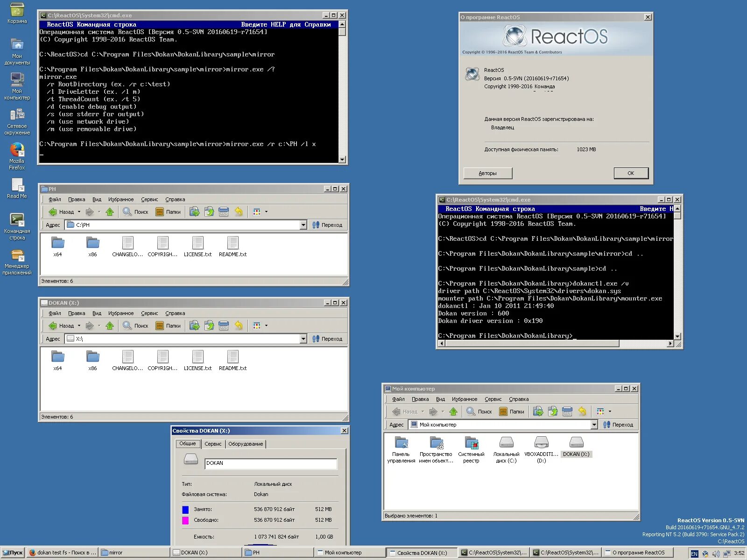Click the Copy To icon in PH toolbar
Viewport: 747px width, 560px height.
pyautogui.click(x=209, y=212)
